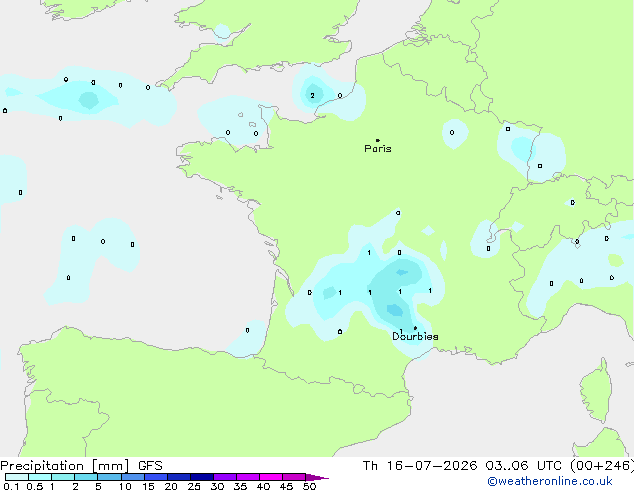
Task: Select the 15–20 mm legend swatch
Action: pyautogui.click(x=156, y=477)
